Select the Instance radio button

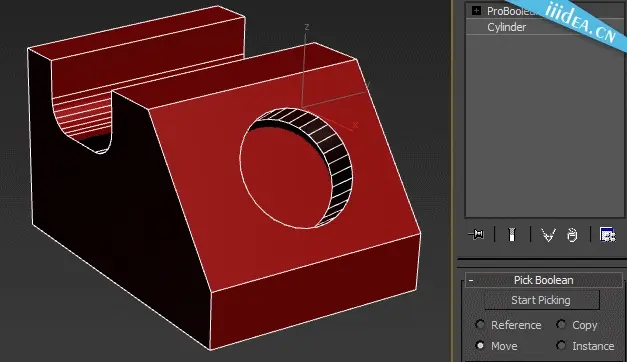pyautogui.click(x=561, y=345)
